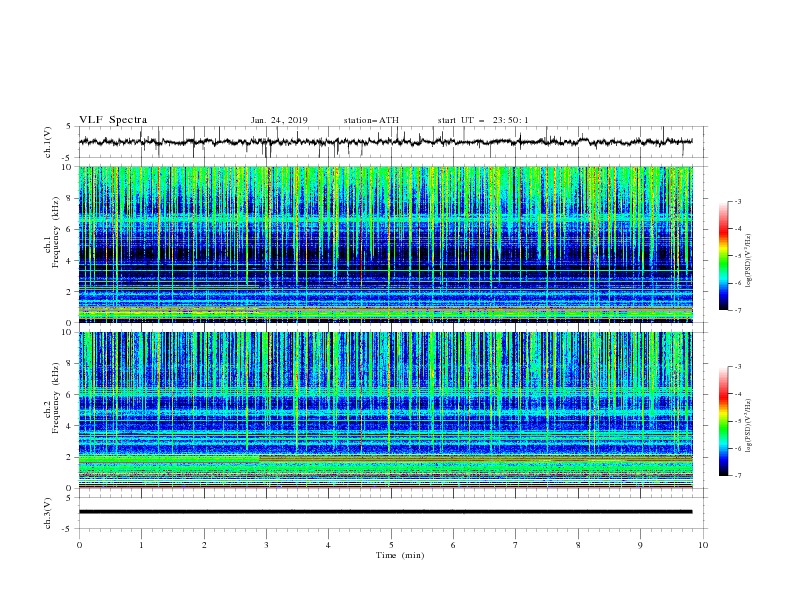Click the "5" tick on the Time axis
Screen dimensions: 792x612
point(391,545)
